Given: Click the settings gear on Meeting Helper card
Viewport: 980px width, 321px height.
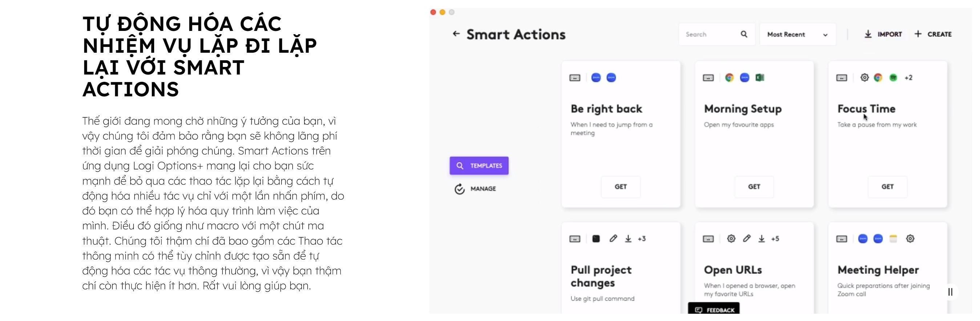Looking at the screenshot, I should [910, 239].
